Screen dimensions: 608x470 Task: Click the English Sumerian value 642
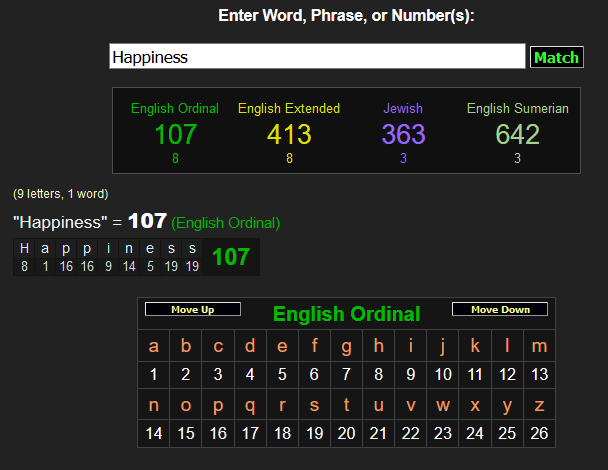[517, 134]
